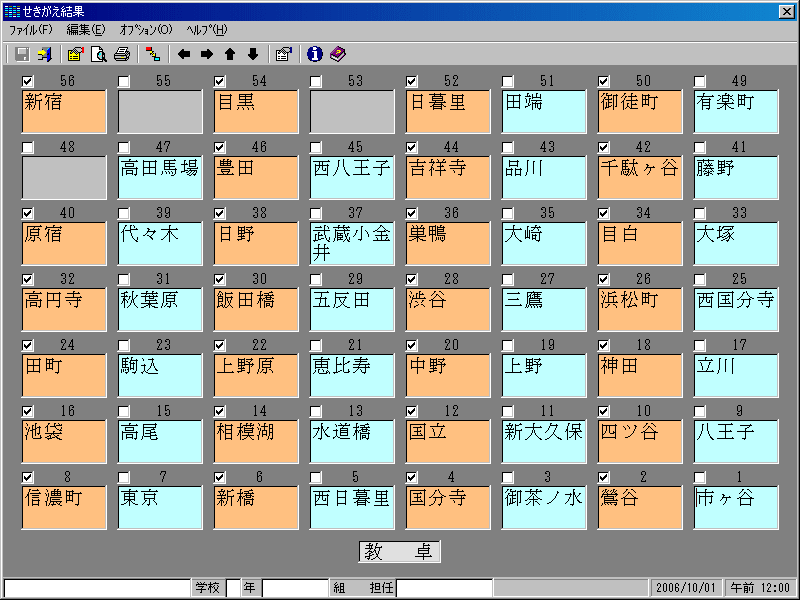Click the right arrow toolbar button
Image resolution: width=800 pixels, height=600 pixels.
point(207,54)
